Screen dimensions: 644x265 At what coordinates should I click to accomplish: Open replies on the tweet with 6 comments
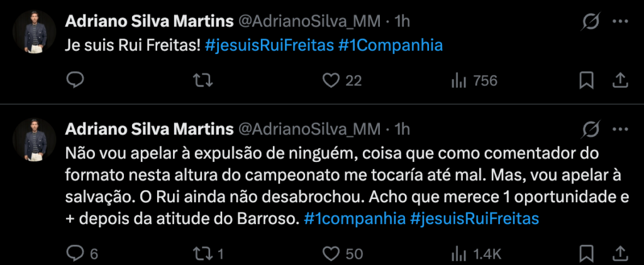pos(75,253)
